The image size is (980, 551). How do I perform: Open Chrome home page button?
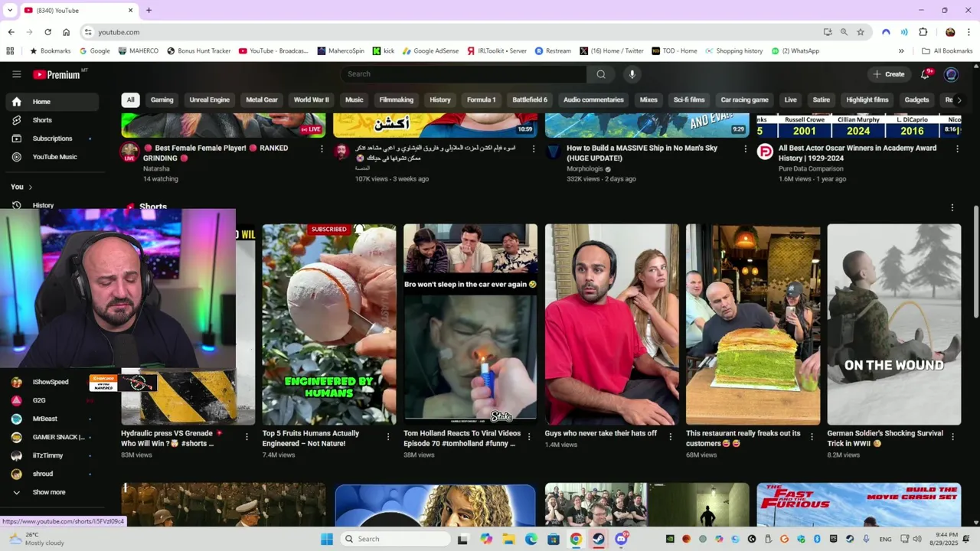coord(67,32)
